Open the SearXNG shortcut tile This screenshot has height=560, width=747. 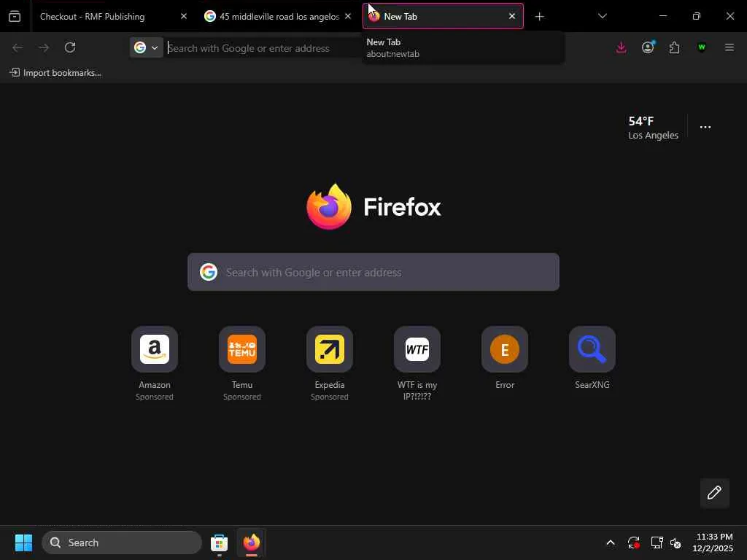coord(592,349)
